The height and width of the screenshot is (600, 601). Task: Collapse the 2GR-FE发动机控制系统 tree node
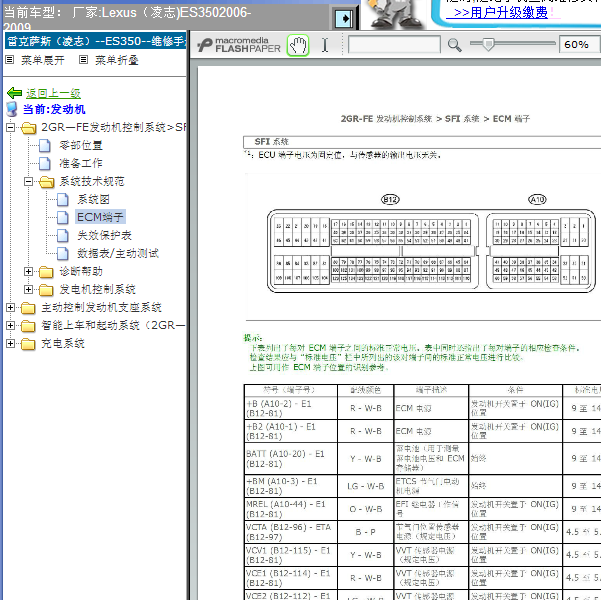(x=11, y=127)
